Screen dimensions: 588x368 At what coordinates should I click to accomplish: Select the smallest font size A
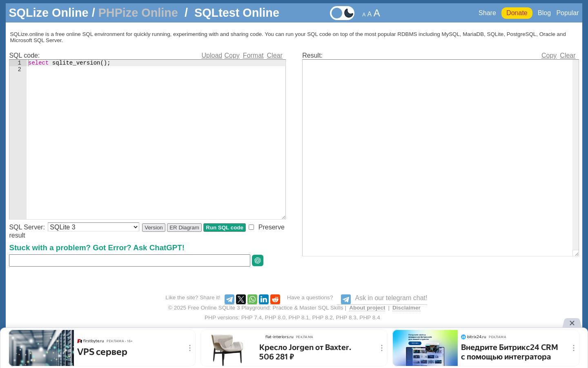tap(364, 15)
